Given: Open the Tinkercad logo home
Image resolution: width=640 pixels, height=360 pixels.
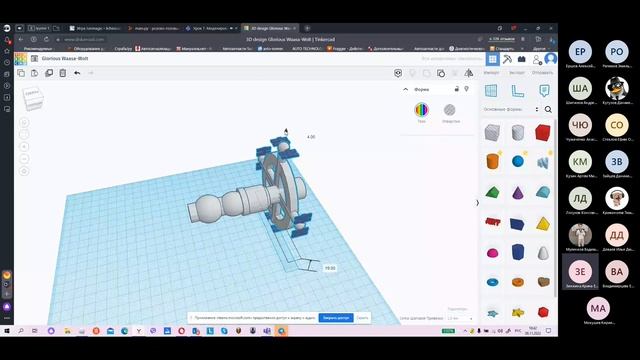Looking at the screenshot, I should coord(20,59).
